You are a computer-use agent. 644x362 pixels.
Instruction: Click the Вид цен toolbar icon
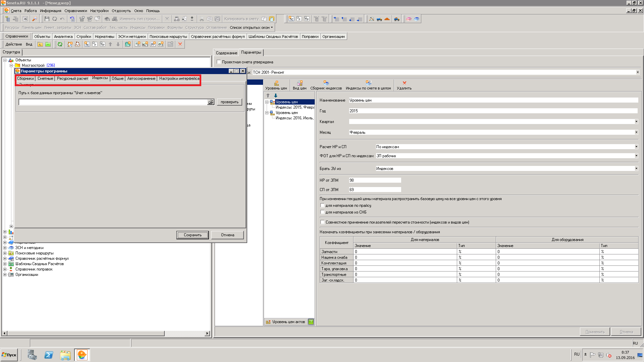[300, 85]
